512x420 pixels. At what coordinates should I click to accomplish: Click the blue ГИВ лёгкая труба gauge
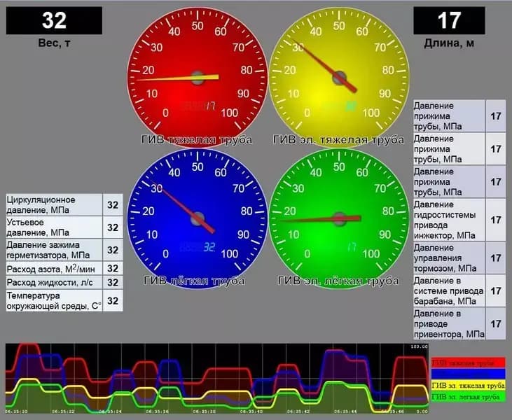click(x=198, y=218)
